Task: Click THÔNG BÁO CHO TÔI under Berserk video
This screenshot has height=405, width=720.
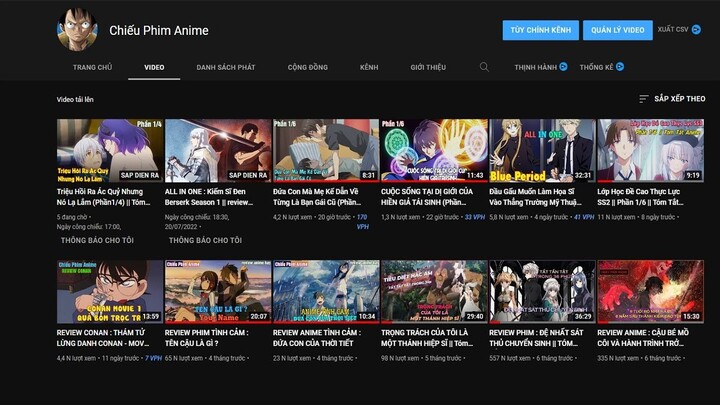Action: [205, 240]
